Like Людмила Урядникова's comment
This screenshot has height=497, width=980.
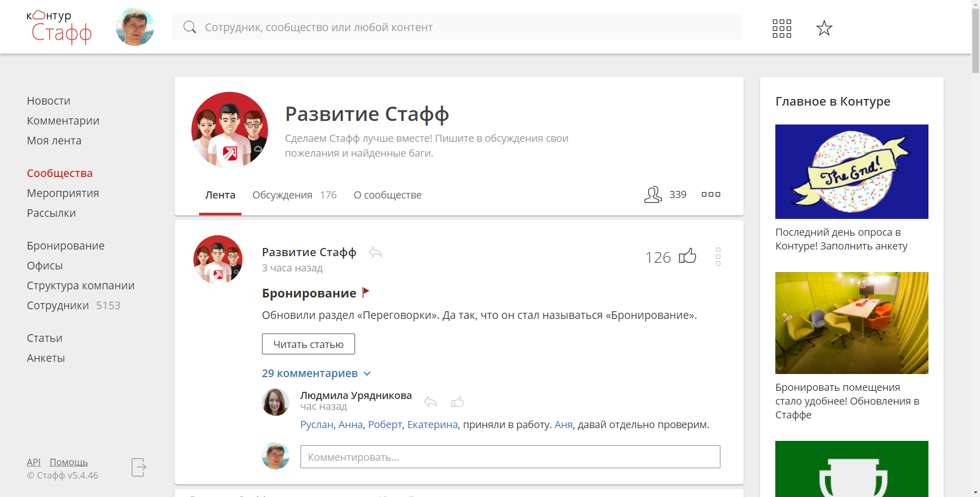point(457,402)
